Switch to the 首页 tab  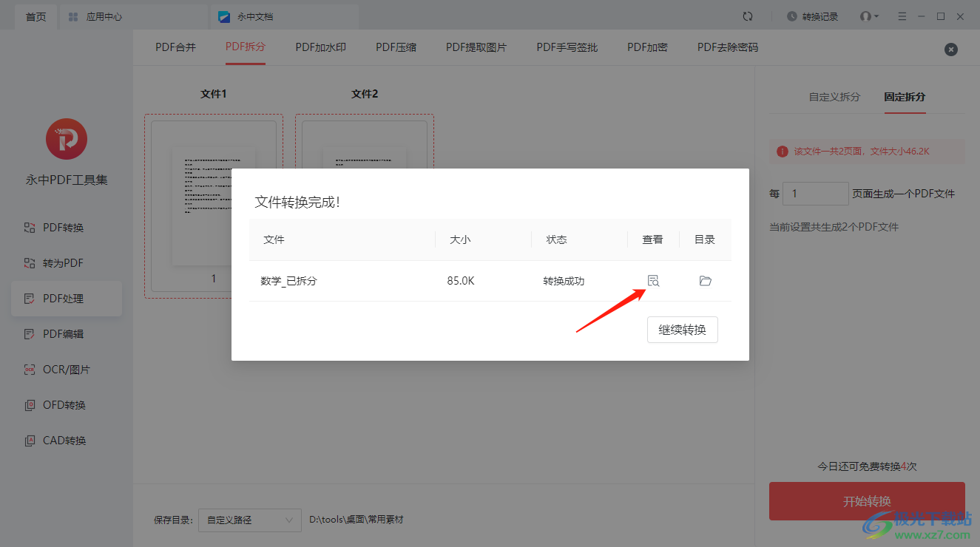[36, 16]
